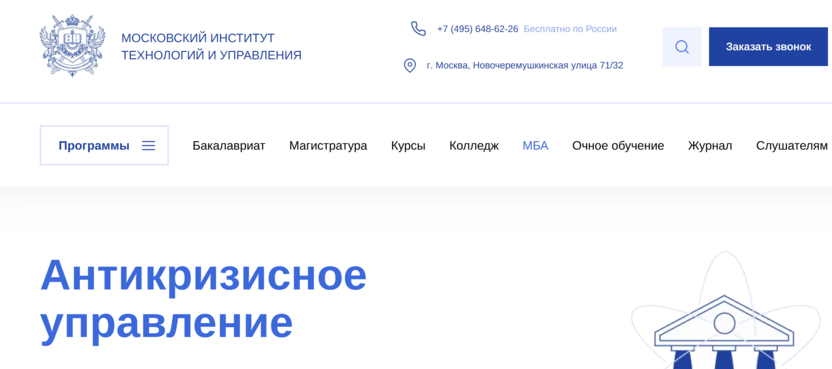The image size is (832, 369).
Task: Click phone number +7 (495) 648-62-26
Action: click(478, 29)
